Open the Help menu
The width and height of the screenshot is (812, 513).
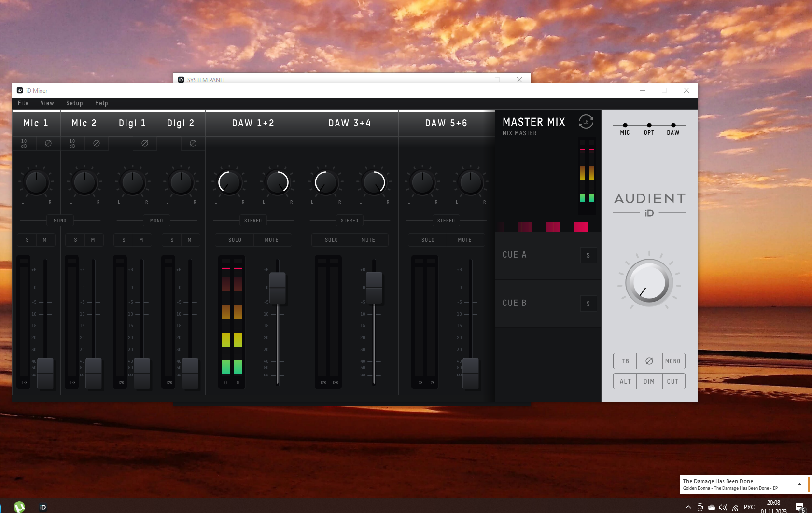coord(101,103)
